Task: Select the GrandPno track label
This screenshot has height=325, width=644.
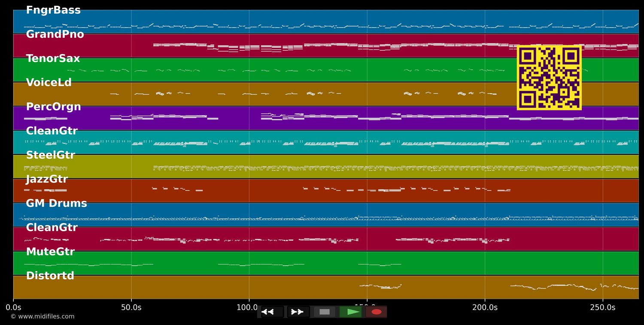Action: [55, 34]
